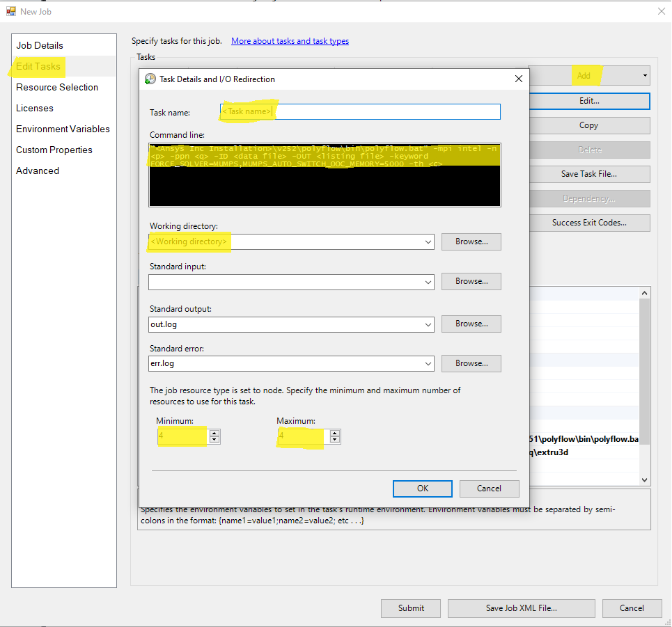
Task: Increase the Minimum resources value
Action: [x=214, y=433]
